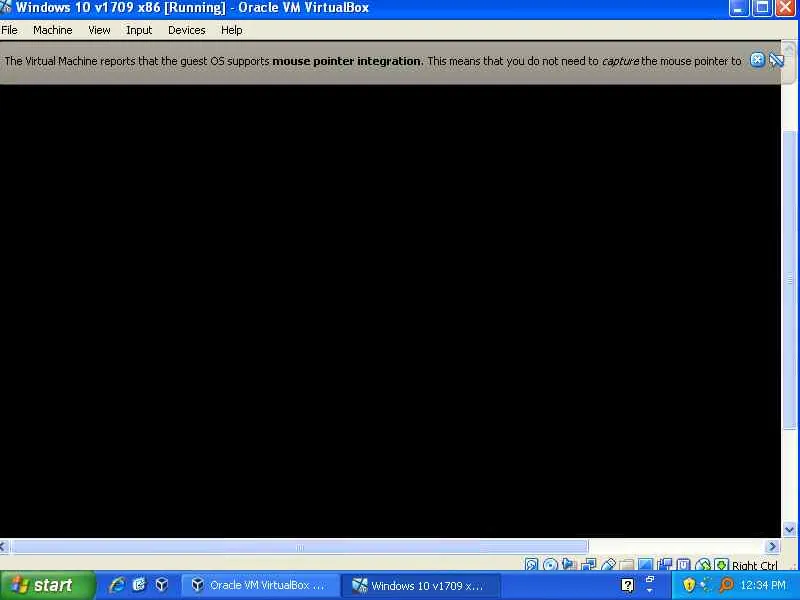Click the don't-show-again icon on the notification
This screenshot has height=600, width=800.
tap(776, 60)
